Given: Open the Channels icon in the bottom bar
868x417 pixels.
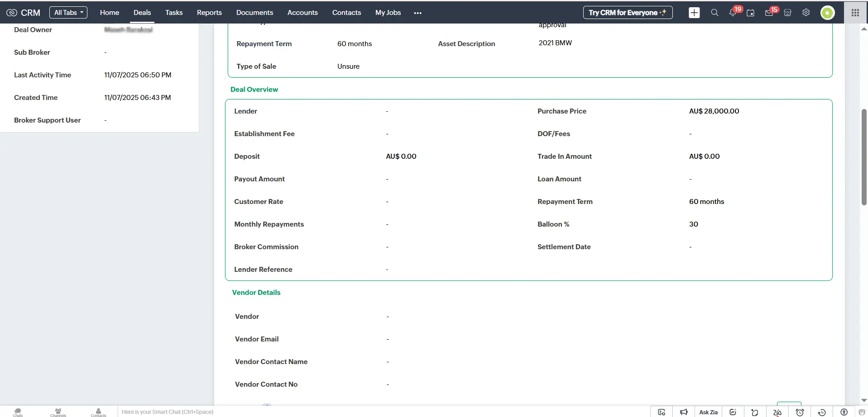Looking at the screenshot, I should [58, 412].
